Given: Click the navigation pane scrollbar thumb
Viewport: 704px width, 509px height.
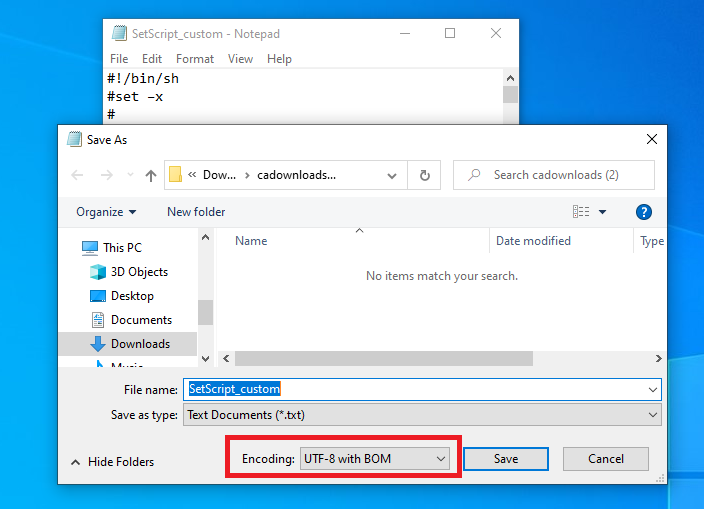Looking at the screenshot, I should pyautogui.click(x=205, y=312).
